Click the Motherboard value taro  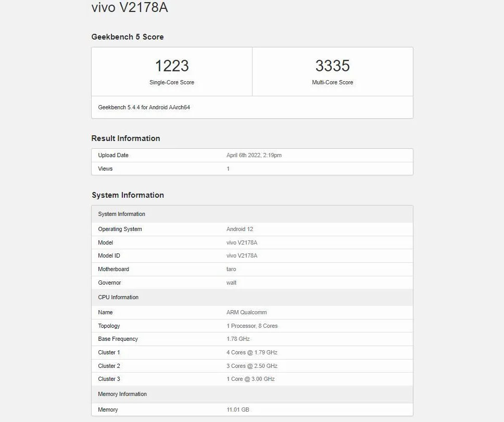pos(231,270)
